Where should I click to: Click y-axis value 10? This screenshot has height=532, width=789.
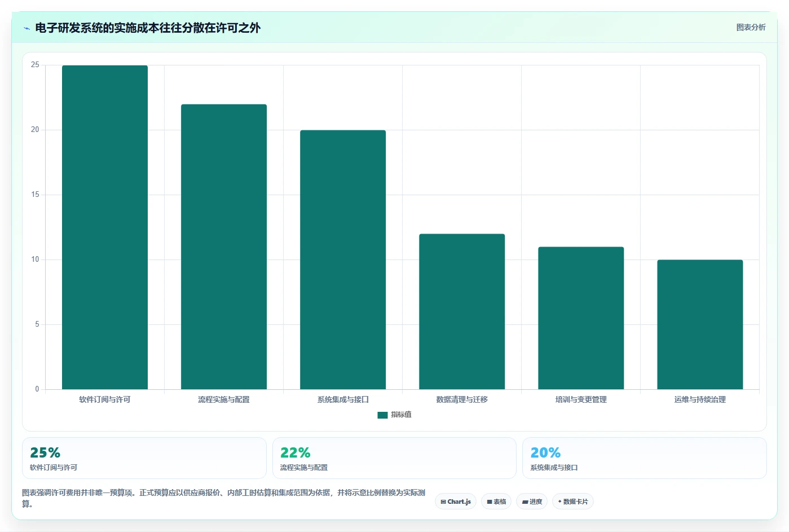tap(35, 260)
